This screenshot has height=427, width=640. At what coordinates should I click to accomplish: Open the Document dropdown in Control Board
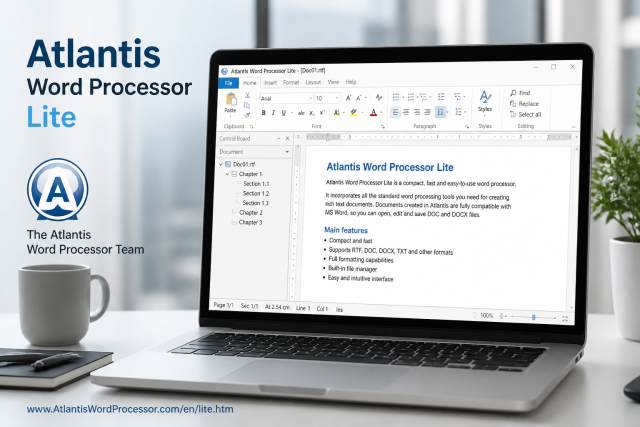[x=254, y=152]
